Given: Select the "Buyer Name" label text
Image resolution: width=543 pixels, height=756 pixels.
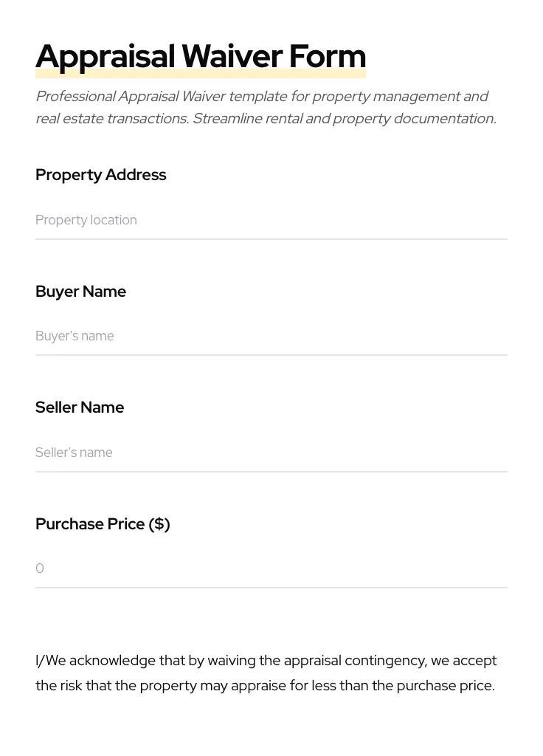Looking at the screenshot, I should (x=80, y=292).
